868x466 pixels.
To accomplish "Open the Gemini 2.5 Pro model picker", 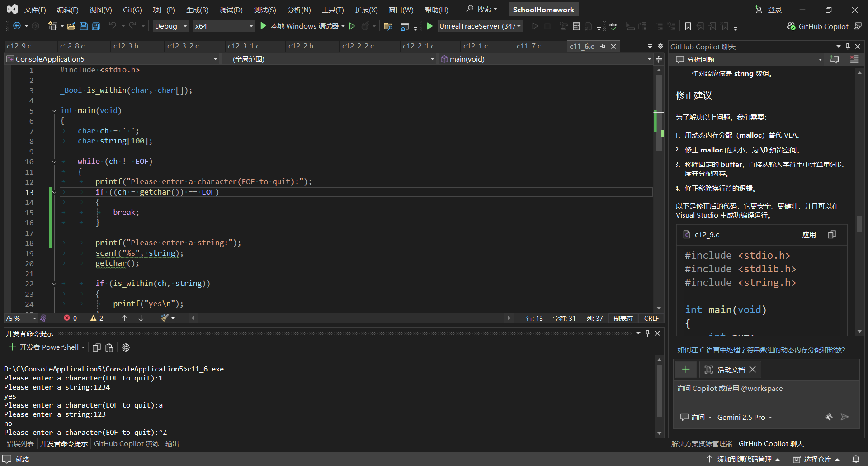I will click(x=744, y=417).
